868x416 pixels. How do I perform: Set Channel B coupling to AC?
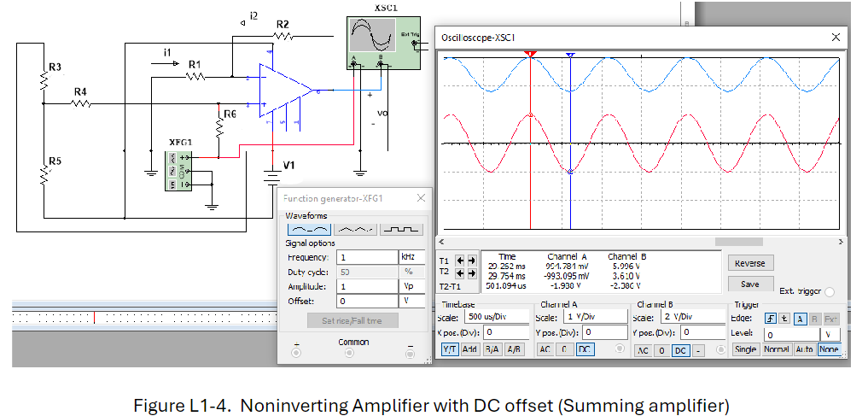pyautogui.click(x=643, y=350)
